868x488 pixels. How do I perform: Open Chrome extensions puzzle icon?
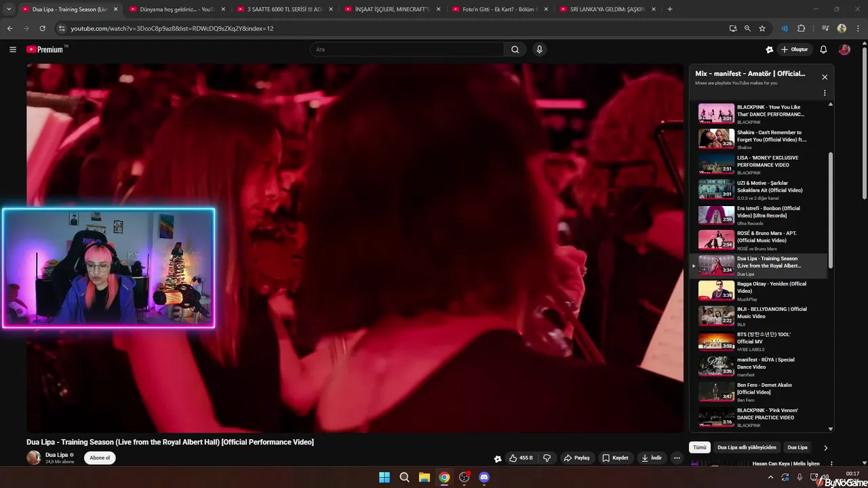click(801, 28)
